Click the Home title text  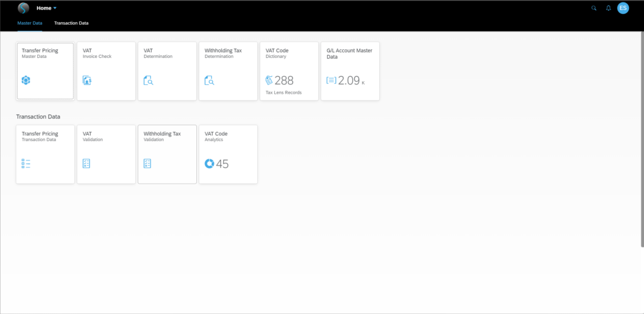[x=44, y=8]
